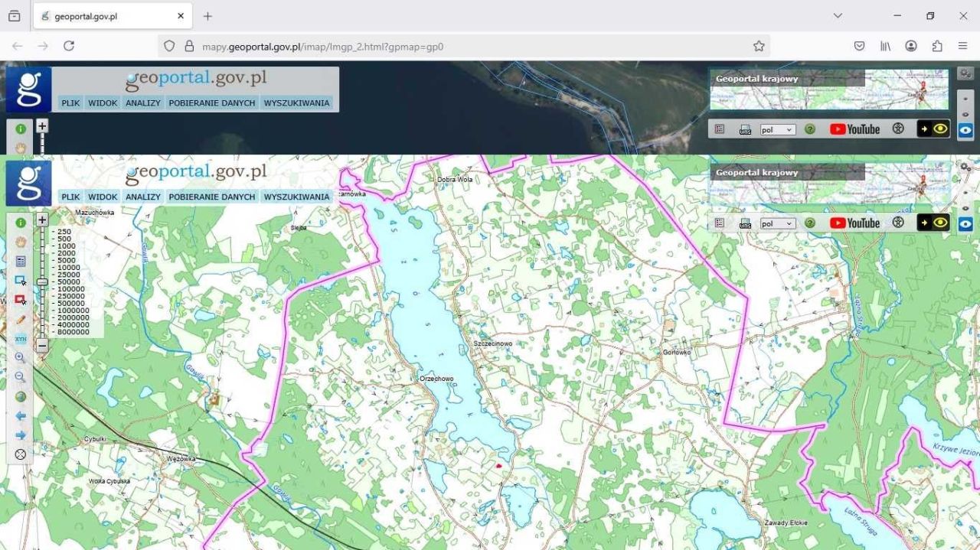The height and width of the screenshot is (550, 980).
Task: Click the accessibility figure icon on the light map bar
Action: click(x=899, y=223)
